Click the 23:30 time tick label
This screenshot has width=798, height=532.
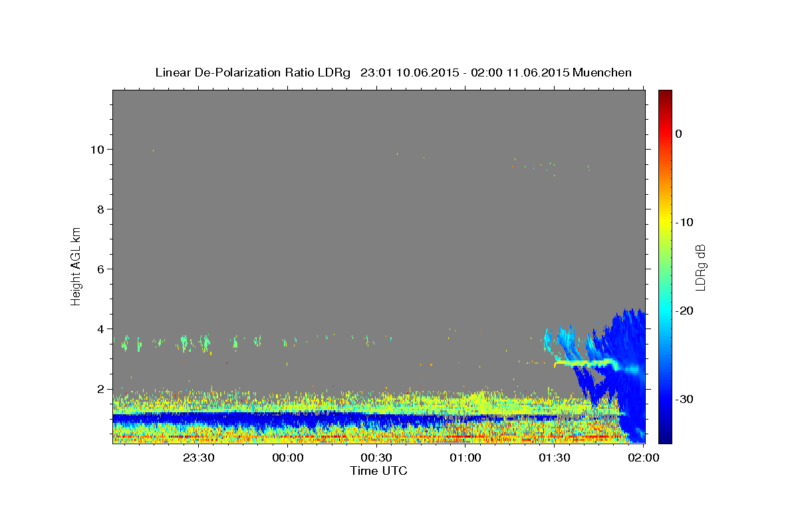pyautogui.click(x=199, y=458)
